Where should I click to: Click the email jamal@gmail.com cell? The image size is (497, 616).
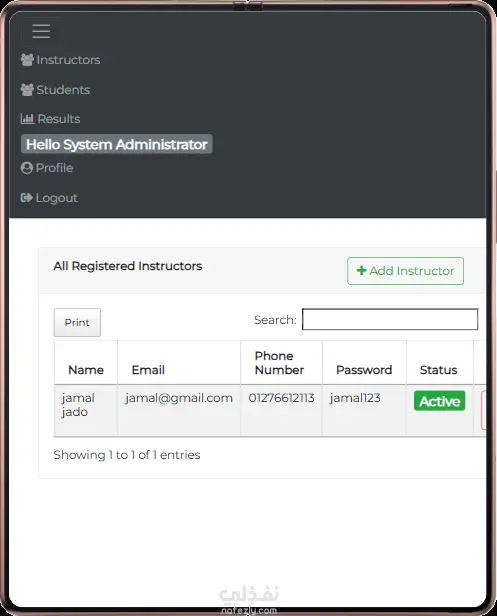coord(179,411)
